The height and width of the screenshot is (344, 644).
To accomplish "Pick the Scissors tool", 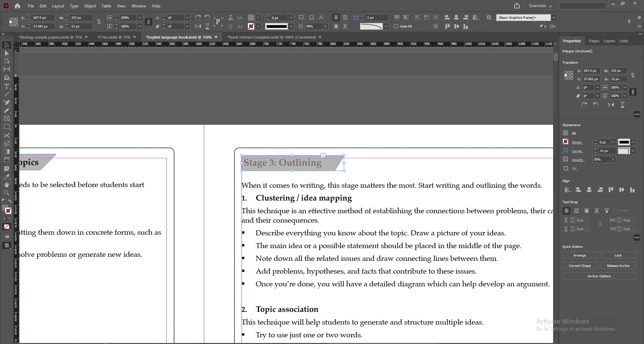I will 7,135.
